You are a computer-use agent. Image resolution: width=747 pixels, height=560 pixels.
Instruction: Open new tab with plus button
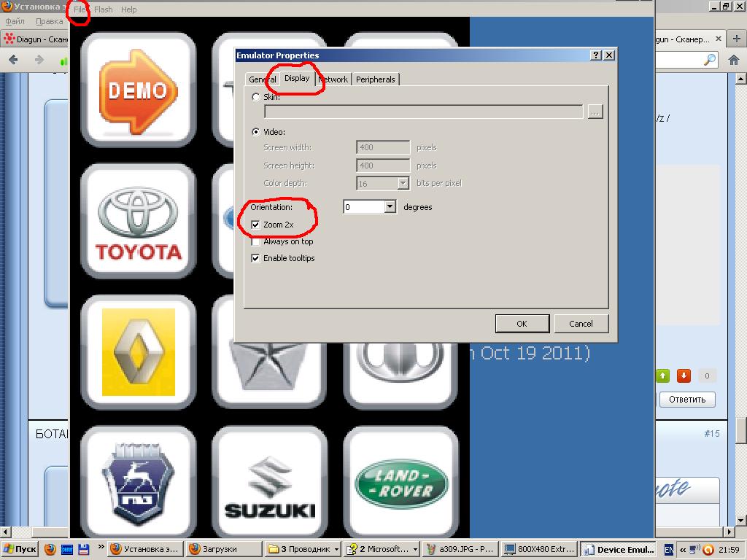coord(737,39)
